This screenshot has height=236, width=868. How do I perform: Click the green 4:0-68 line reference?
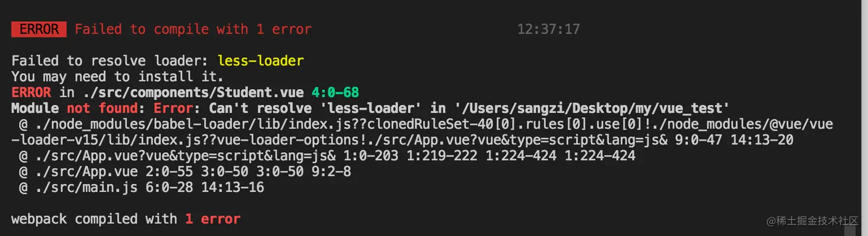(335, 92)
